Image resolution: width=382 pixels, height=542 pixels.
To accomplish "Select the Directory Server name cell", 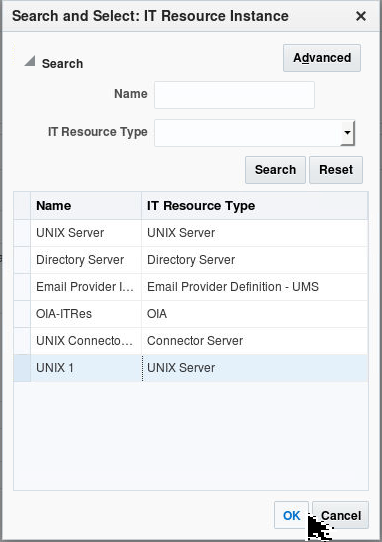I will [86, 260].
